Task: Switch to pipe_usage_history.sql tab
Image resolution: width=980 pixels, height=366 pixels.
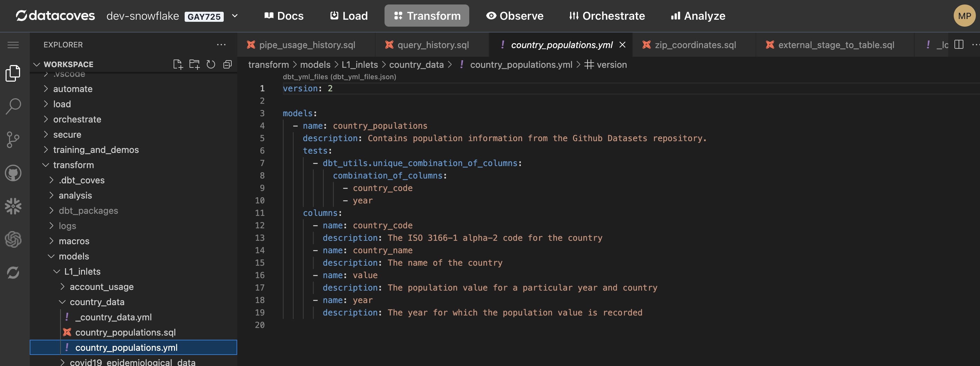Action: pos(306,45)
